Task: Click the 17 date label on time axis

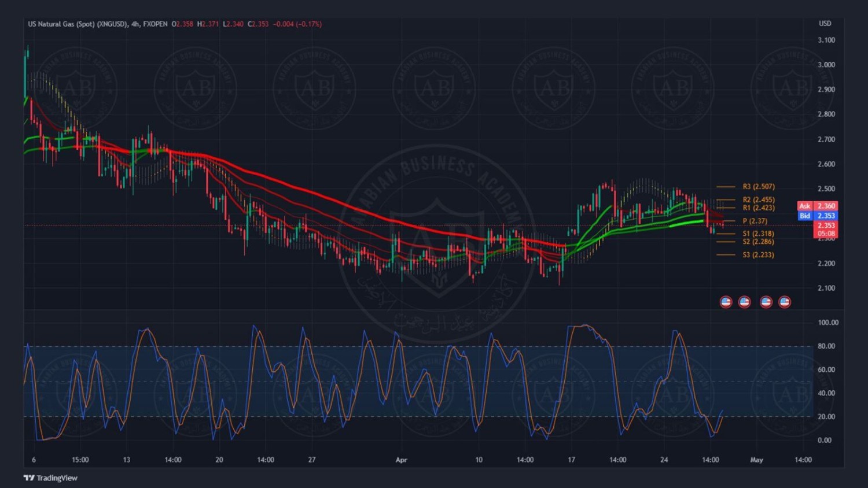Action: click(x=572, y=460)
